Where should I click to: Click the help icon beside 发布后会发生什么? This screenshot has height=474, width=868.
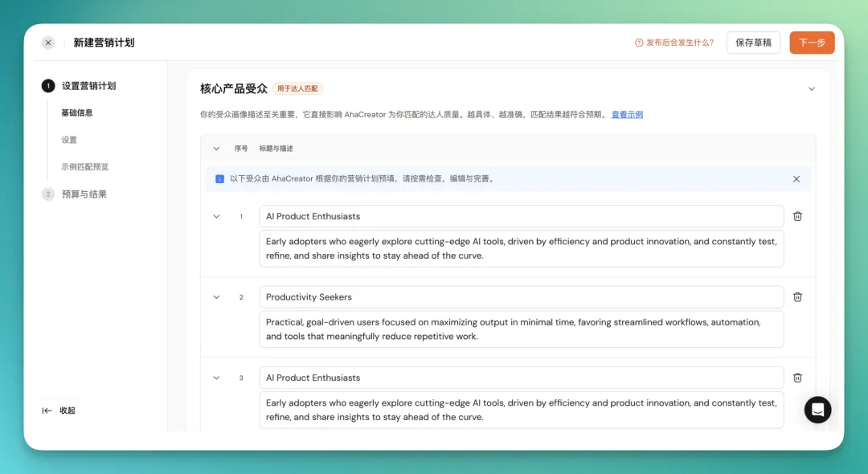pyautogui.click(x=637, y=43)
